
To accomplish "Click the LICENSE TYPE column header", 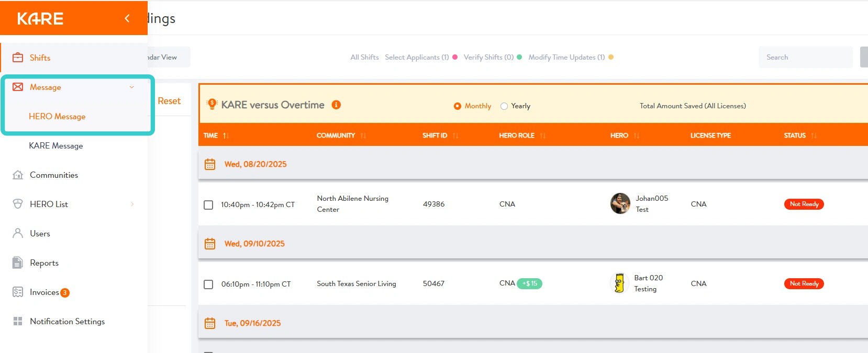I will (x=710, y=135).
